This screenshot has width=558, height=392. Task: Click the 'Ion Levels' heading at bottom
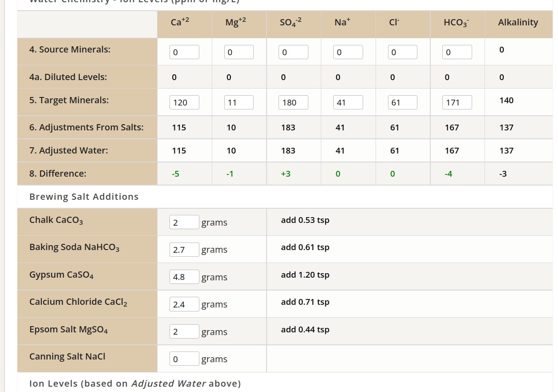(x=135, y=383)
